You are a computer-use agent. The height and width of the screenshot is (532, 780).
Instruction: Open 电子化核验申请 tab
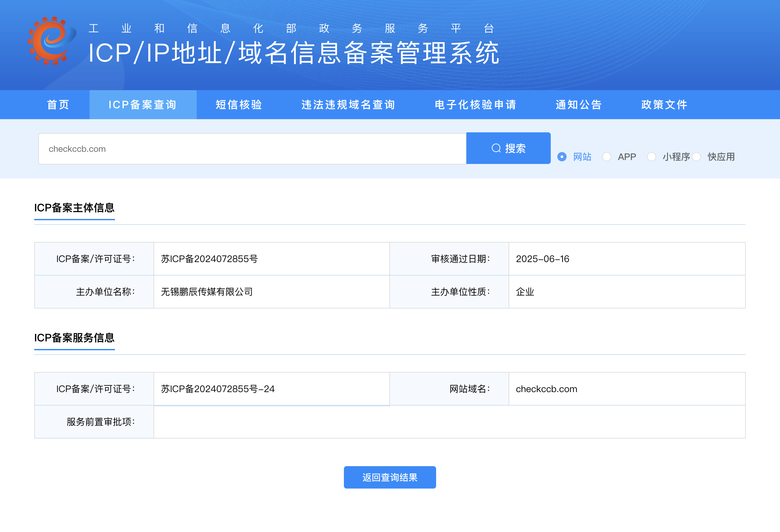[475, 105]
